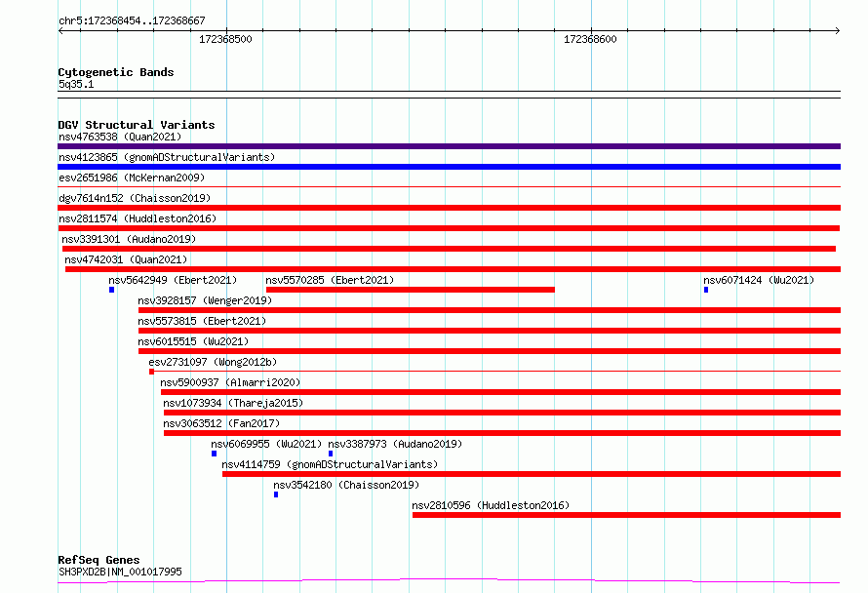Click dgv7614n152 (Chaisson2019) label
This screenshot has width=868, height=593.
pyautogui.click(x=135, y=198)
